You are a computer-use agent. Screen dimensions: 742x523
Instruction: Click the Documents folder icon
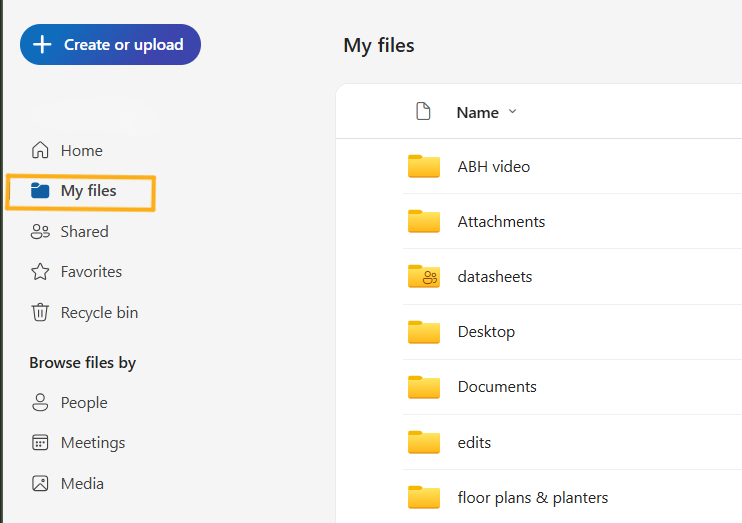(x=424, y=387)
